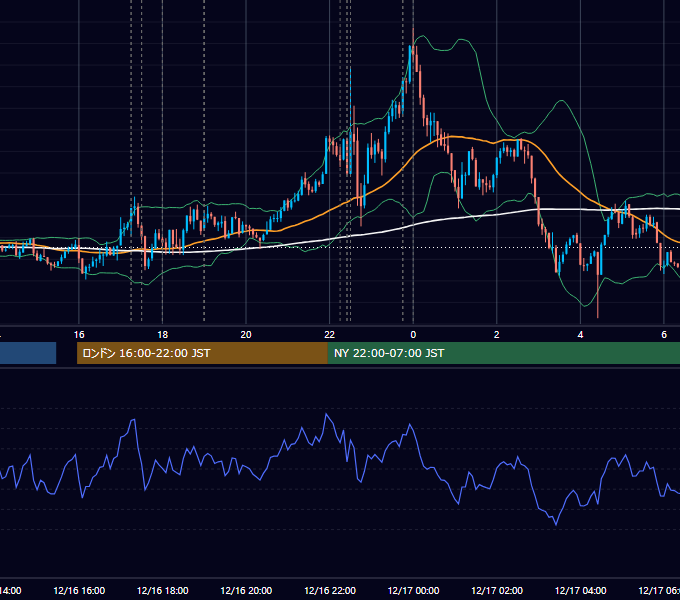The image size is (680, 600).
Task: Click the 12/17 04:00 date label
Action: click(x=581, y=590)
